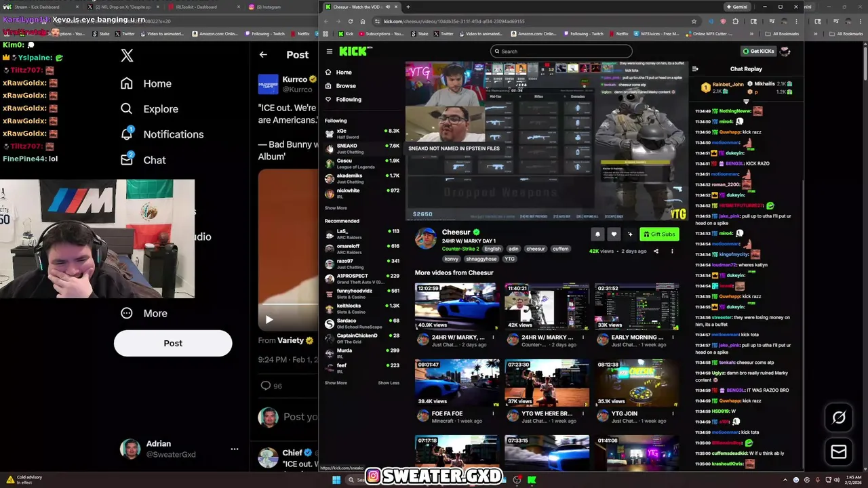Open SNEAKO channel in Following list
The width and height of the screenshot is (868, 488).
[x=362, y=148]
